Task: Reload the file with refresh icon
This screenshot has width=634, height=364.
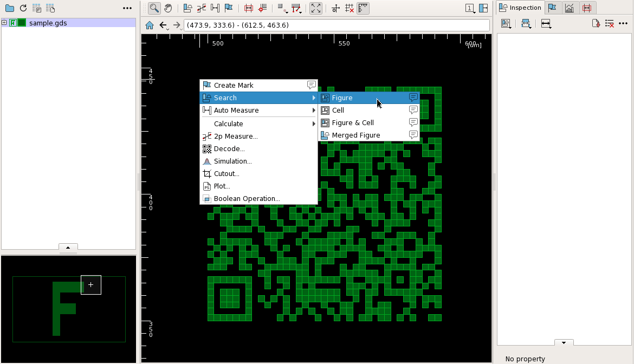Action: (x=23, y=8)
